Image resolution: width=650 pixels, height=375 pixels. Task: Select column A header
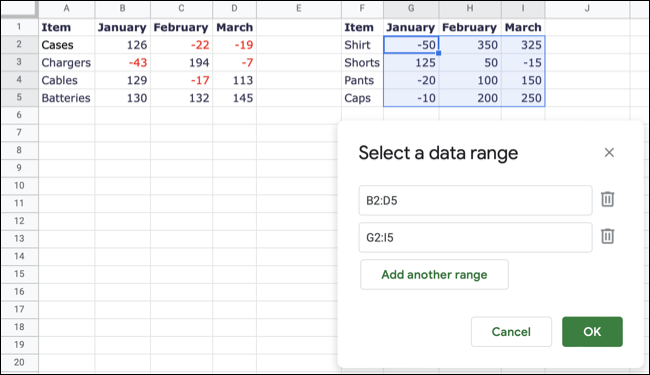(66, 9)
